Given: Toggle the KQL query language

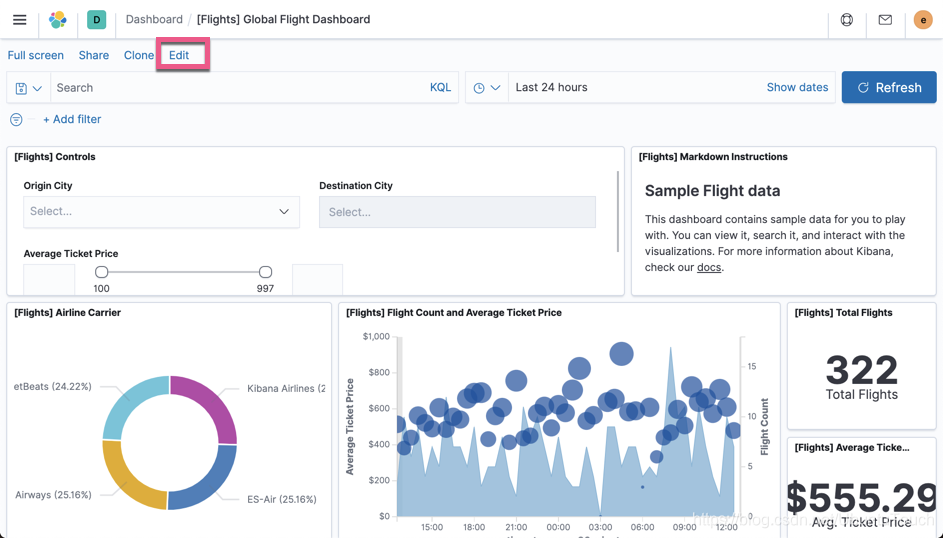Looking at the screenshot, I should [440, 87].
